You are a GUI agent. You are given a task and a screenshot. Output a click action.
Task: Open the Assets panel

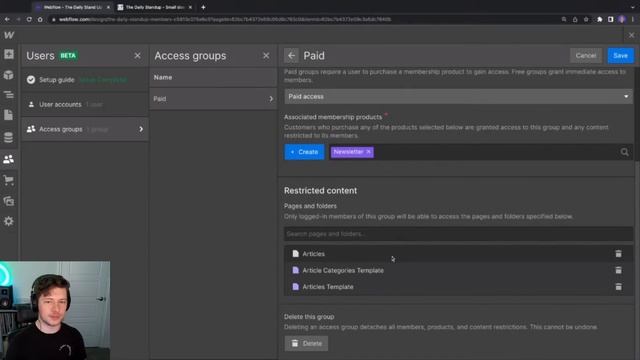9,201
